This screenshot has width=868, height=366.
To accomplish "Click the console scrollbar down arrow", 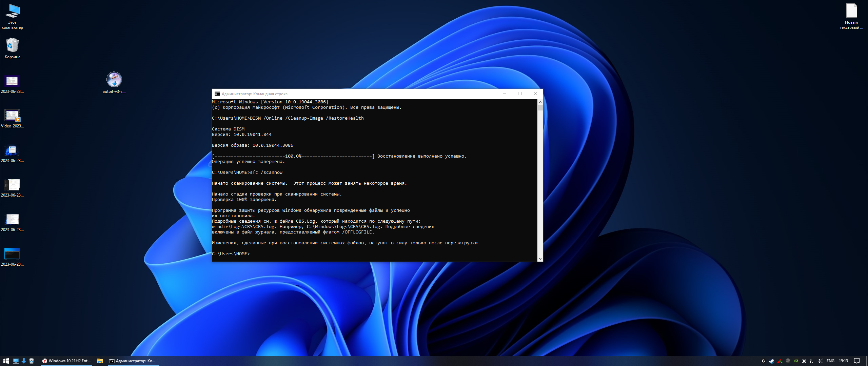I will pos(540,259).
